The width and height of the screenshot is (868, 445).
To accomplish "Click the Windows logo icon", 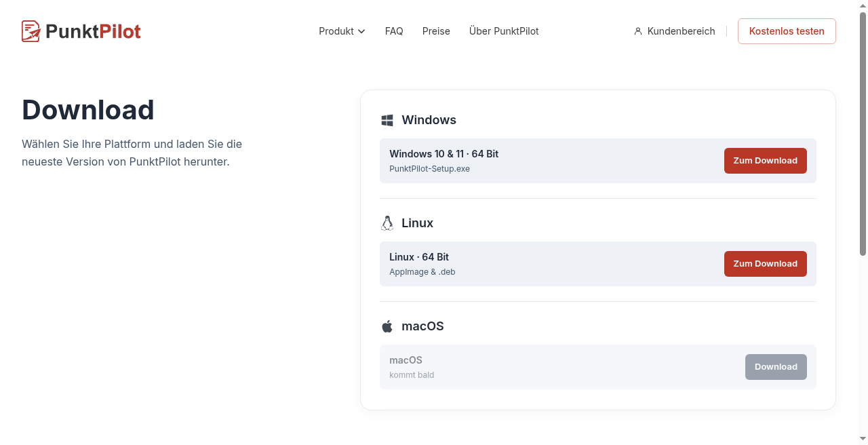I will pos(387,120).
